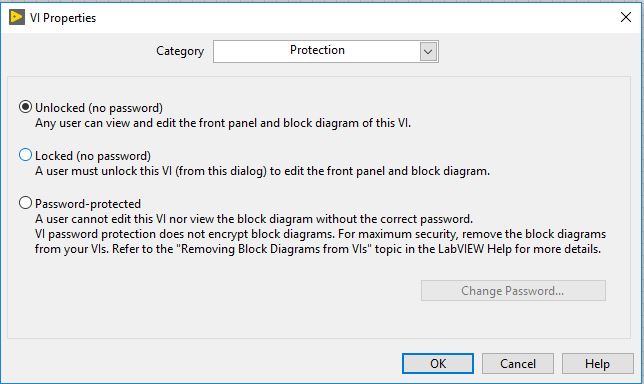Image resolution: width=644 pixels, height=384 pixels.
Task: Click the 'A user cannot edit this VI' description
Action: (254, 219)
